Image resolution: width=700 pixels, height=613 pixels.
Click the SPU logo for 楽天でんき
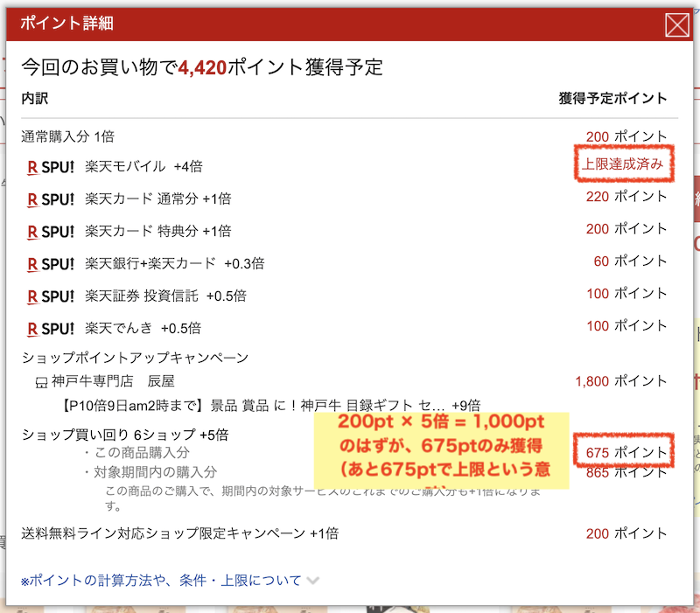tap(51, 329)
